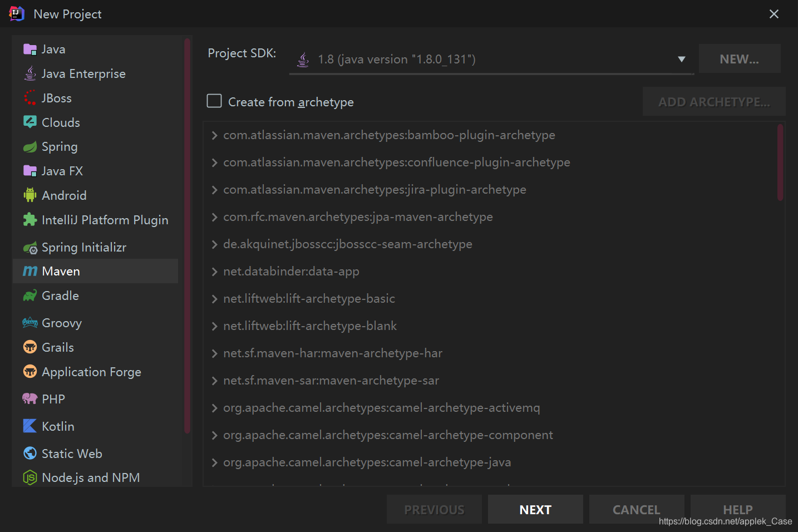798x532 pixels.
Task: Click the CANCEL button
Action: [x=637, y=509]
